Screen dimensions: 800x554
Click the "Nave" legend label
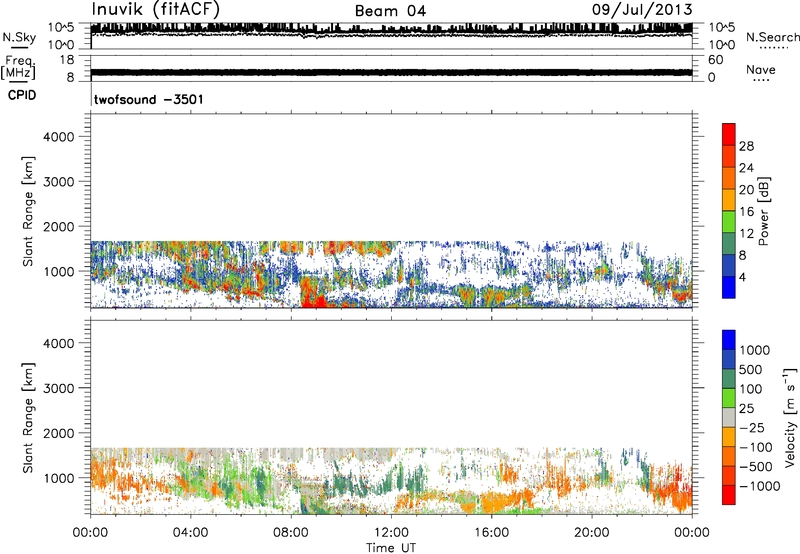pos(761,70)
